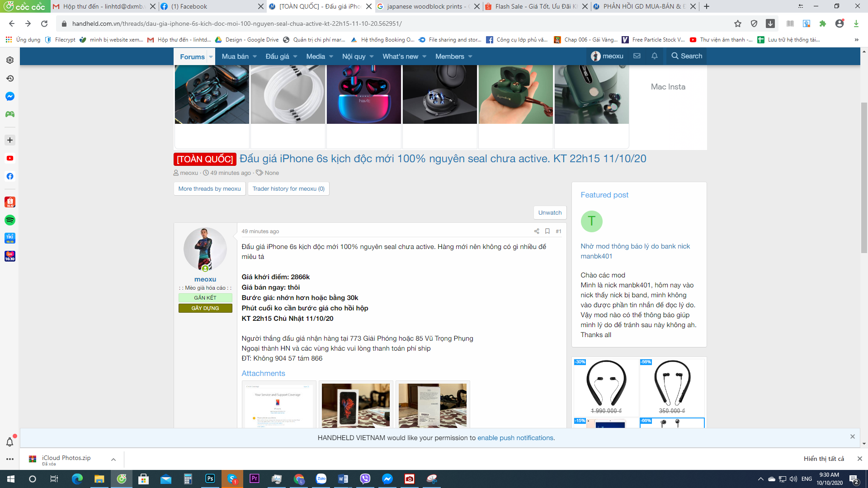Expand the Đấu giá dropdown arrow
Viewport: 868px width, 488px height.
[295, 56]
